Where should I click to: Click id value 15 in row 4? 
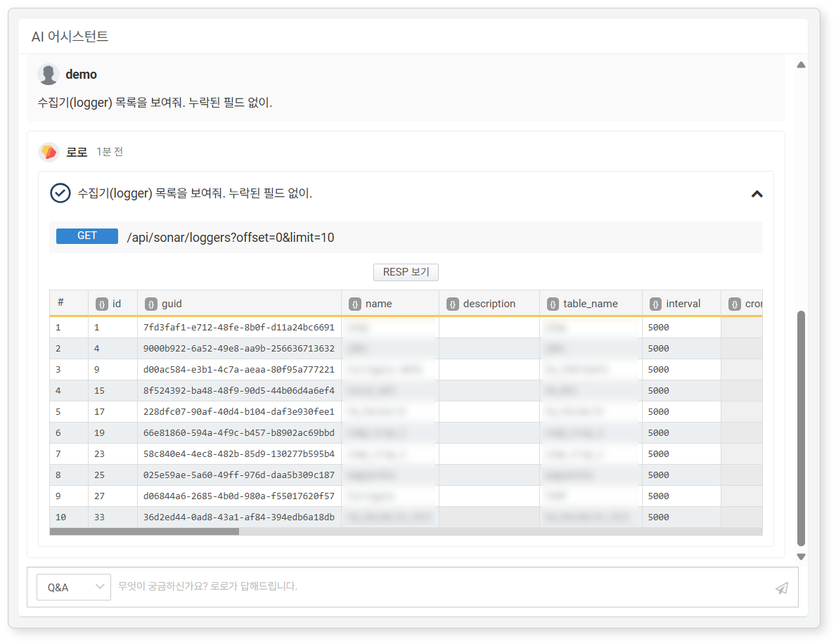pyautogui.click(x=99, y=391)
